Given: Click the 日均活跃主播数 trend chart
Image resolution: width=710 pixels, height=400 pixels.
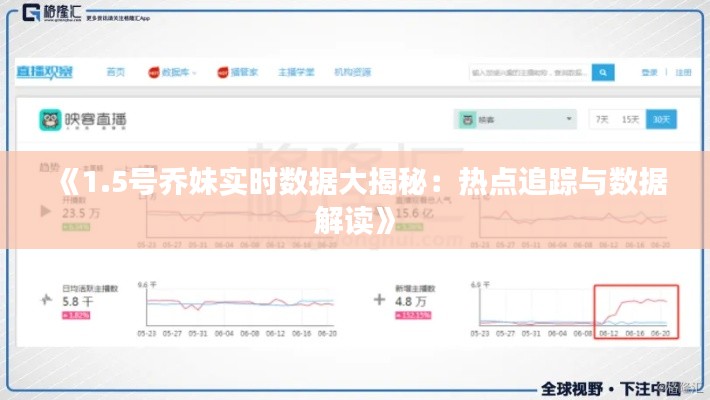Looking at the screenshot, I should pyautogui.click(x=237, y=309).
